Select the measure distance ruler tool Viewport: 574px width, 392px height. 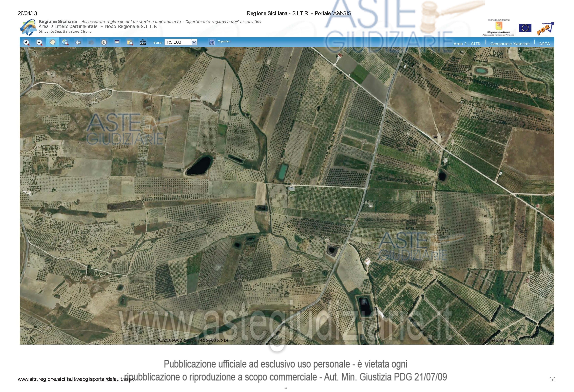pos(143,42)
